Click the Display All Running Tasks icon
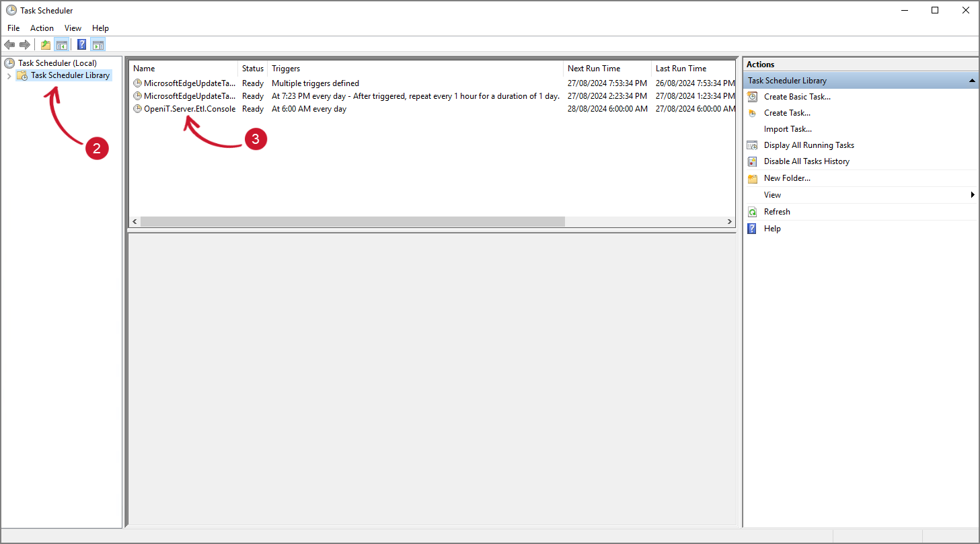This screenshot has height=544, width=980. tap(752, 145)
